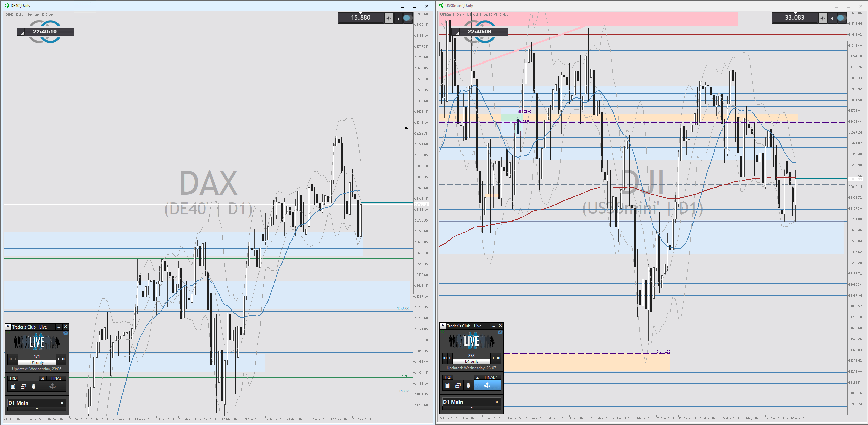Click 15.880 price display in DE40 chart
This screenshot has height=425, width=868.
pyautogui.click(x=361, y=18)
